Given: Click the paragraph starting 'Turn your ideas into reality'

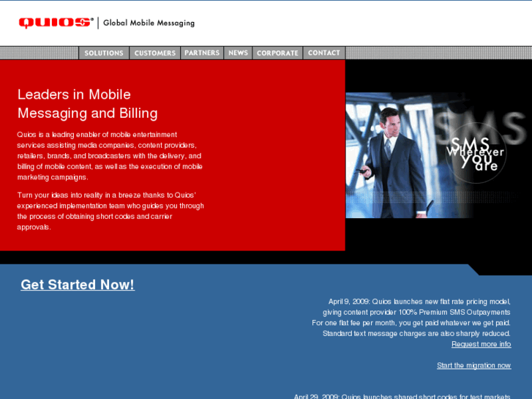Looking at the screenshot, I should coord(110,211).
